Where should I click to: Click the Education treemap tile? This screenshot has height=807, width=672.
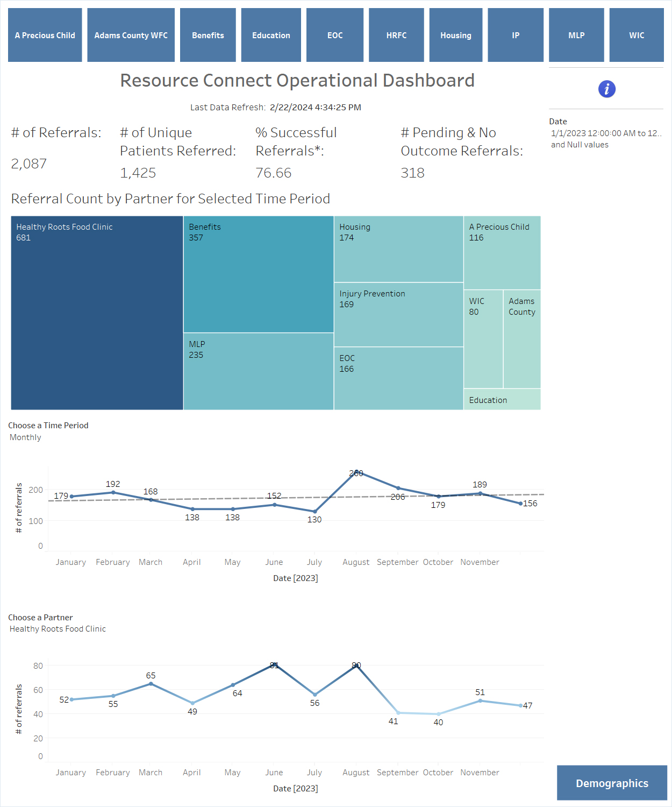click(x=502, y=400)
